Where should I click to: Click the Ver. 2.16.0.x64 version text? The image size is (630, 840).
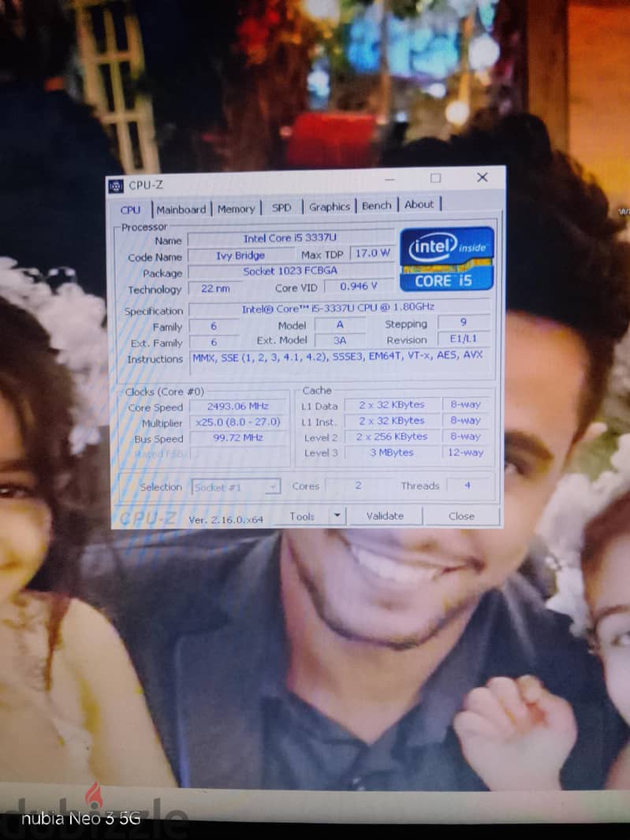(x=226, y=519)
